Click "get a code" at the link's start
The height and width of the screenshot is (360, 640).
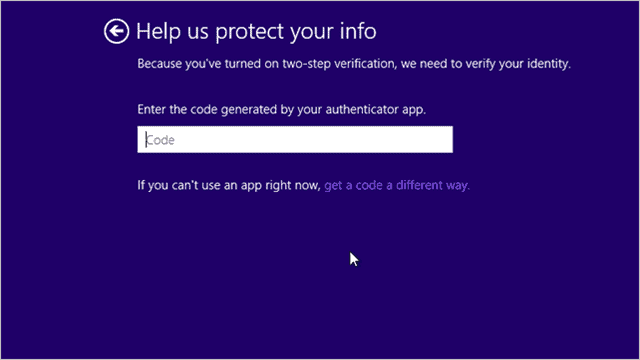click(x=353, y=185)
